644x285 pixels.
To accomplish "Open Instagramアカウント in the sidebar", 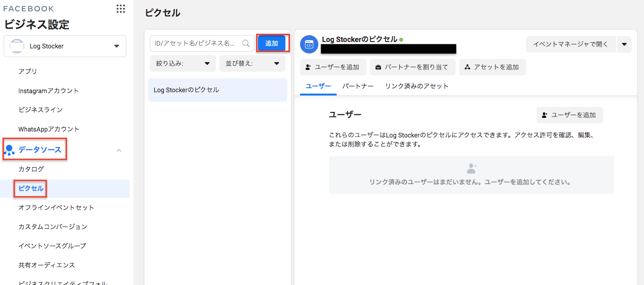I will [x=48, y=90].
